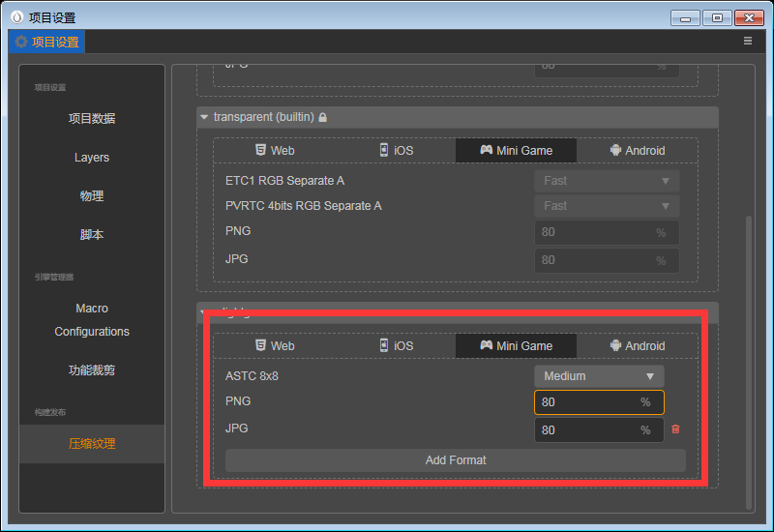Switch to Web tab in the lower preset
Image resolution: width=774 pixels, height=532 pixels.
click(275, 346)
